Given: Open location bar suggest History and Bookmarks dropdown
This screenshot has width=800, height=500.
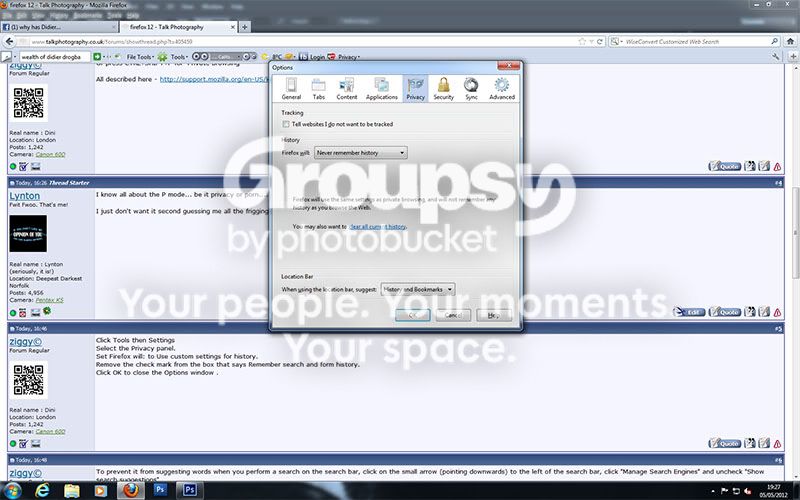Looking at the screenshot, I should [x=417, y=289].
